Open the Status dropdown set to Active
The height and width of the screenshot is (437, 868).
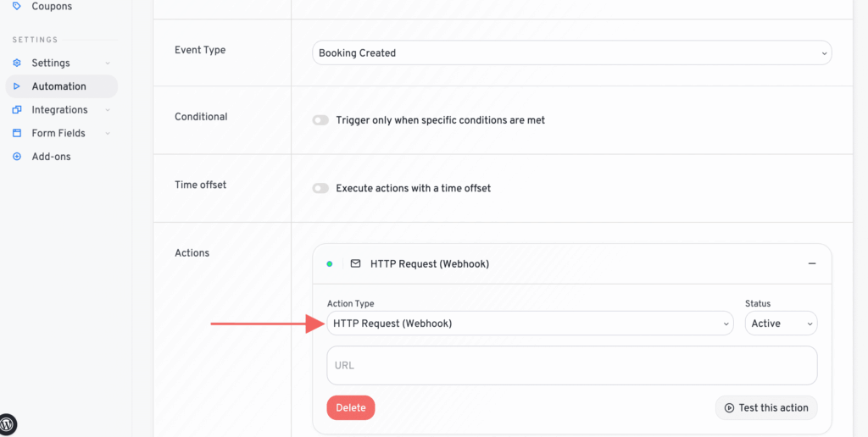pyautogui.click(x=781, y=324)
